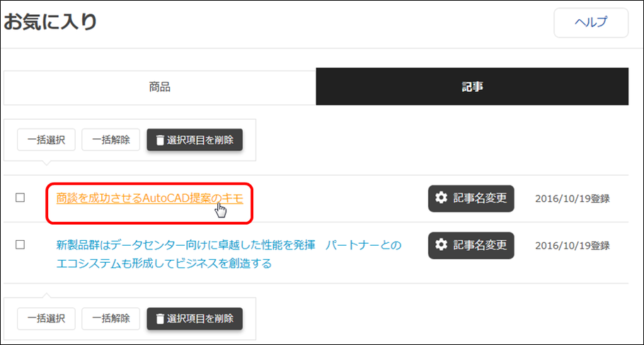This screenshot has width=644, height=345.
Task: Click the trash icon in the top delete button
Action: click(x=160, y=140)
